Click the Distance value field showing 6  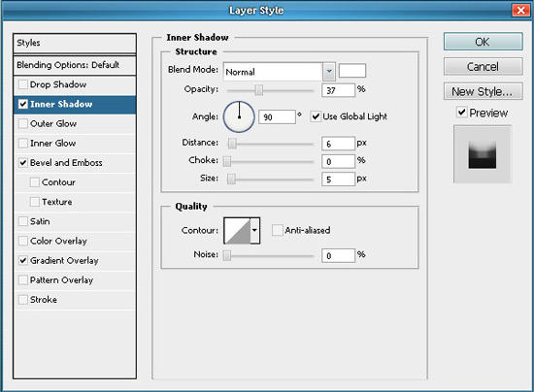tap(338, 144)
